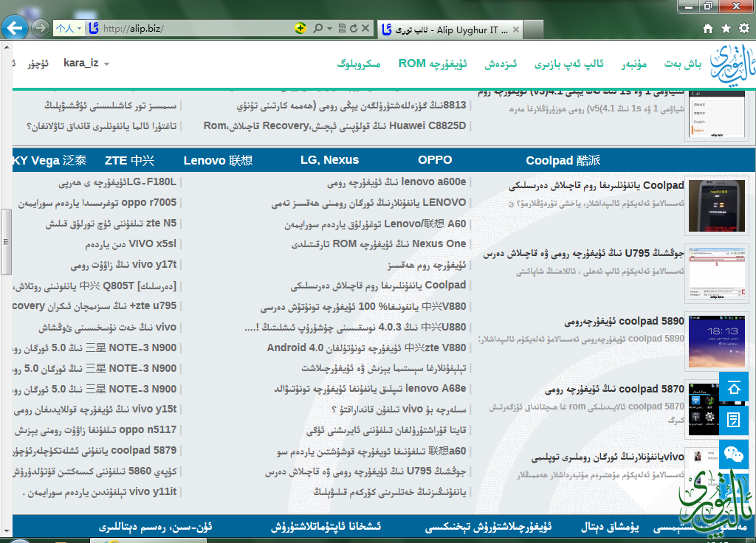Click the blue back-to-top floating button
This screenshot has height=543, width=756.
[734, 387]
